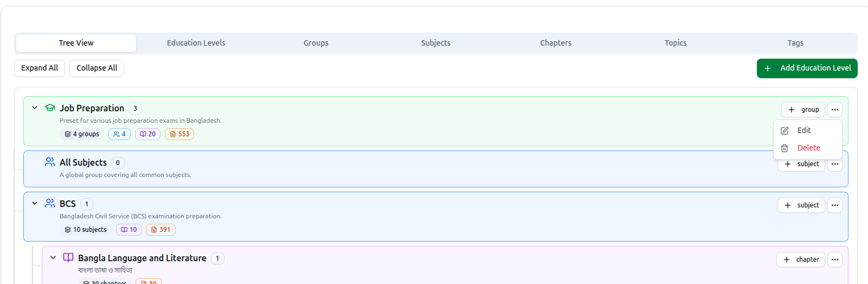The image size is (868, 284).
Task: Open more options for All Subjects
Action: click(835, 164)
